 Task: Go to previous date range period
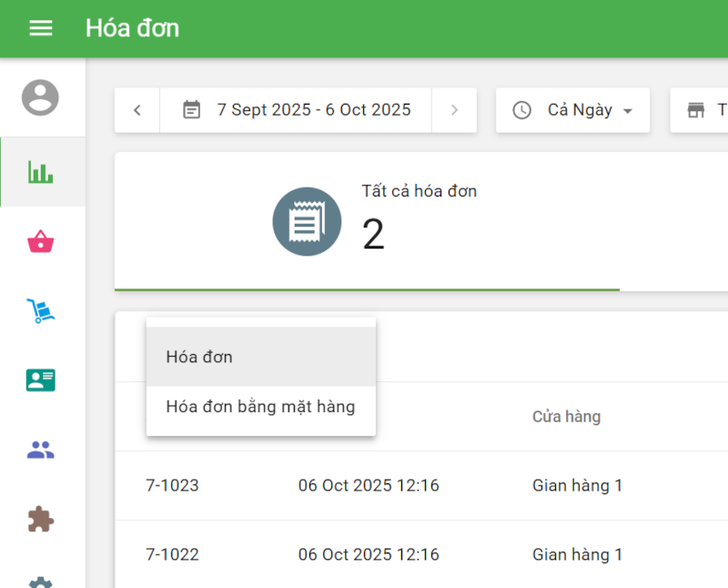(x=137, y=110)
